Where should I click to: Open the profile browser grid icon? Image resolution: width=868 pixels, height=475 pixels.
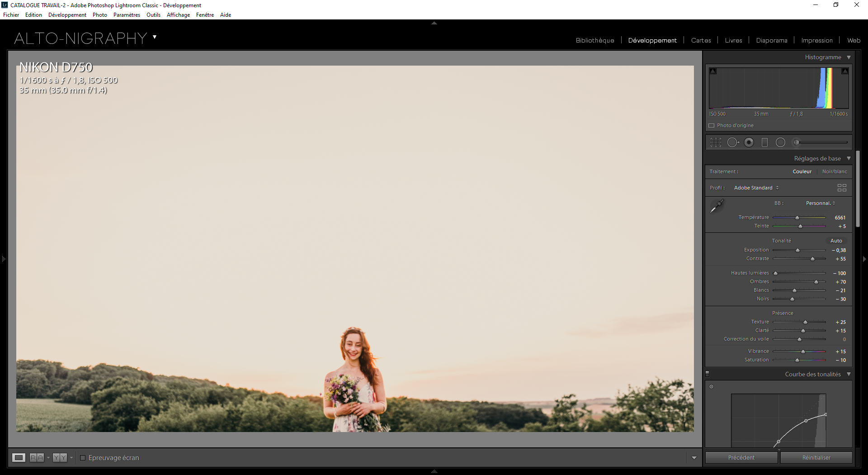[x=842, y=187]
